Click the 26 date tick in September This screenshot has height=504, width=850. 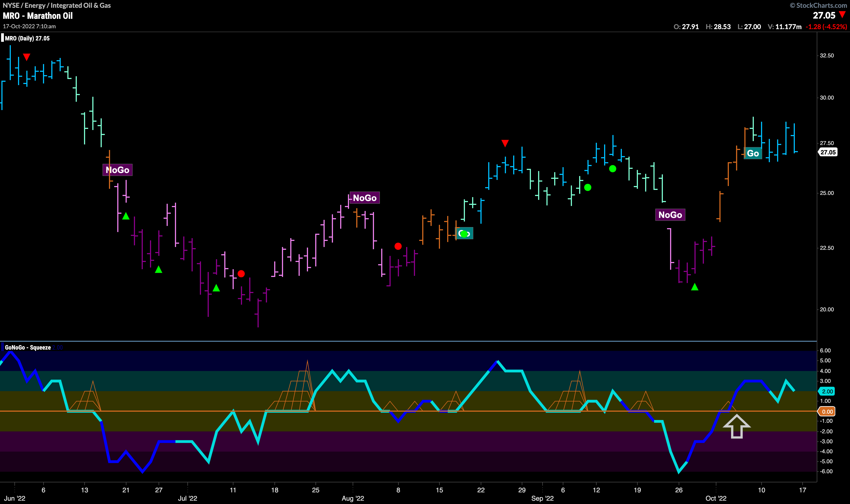tap(679, 490)
